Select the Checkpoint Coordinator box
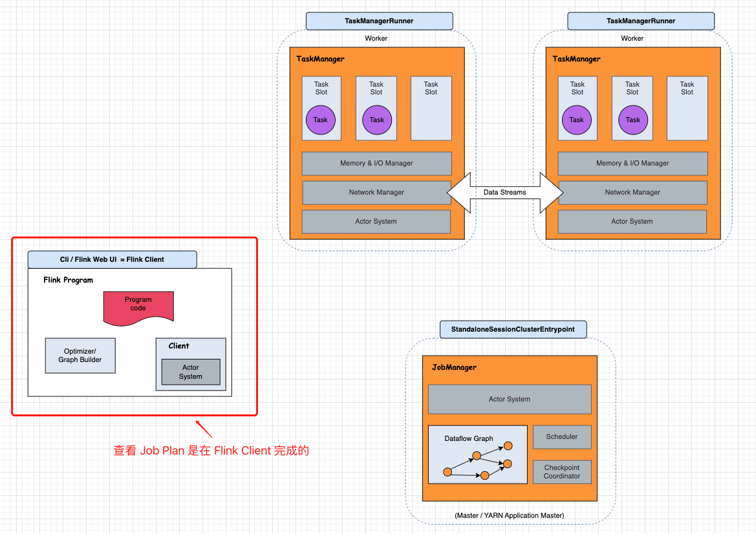 click(562, 472)
